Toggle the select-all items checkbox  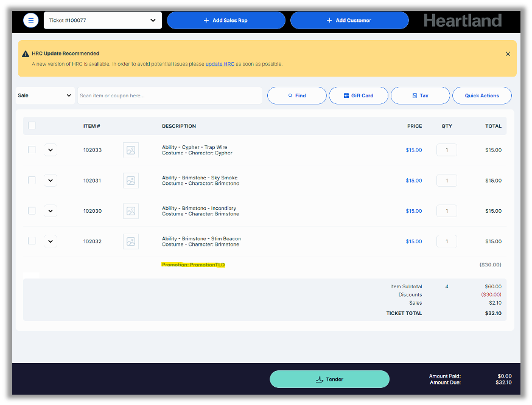32,126
